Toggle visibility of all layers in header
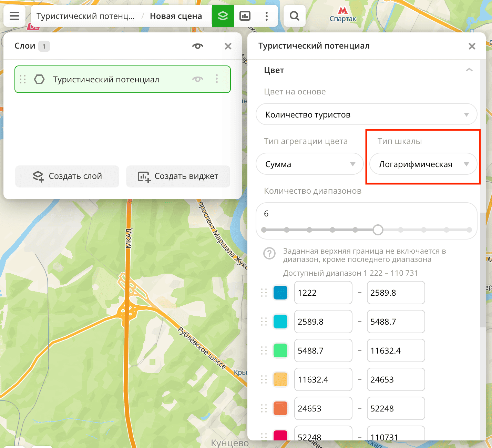This screenshot has width=492, height=448. [198, 46]
